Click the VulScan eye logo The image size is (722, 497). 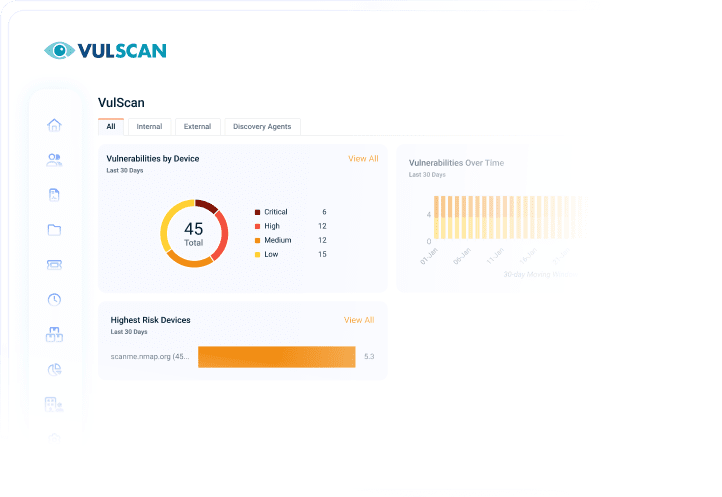coord(59,50)
